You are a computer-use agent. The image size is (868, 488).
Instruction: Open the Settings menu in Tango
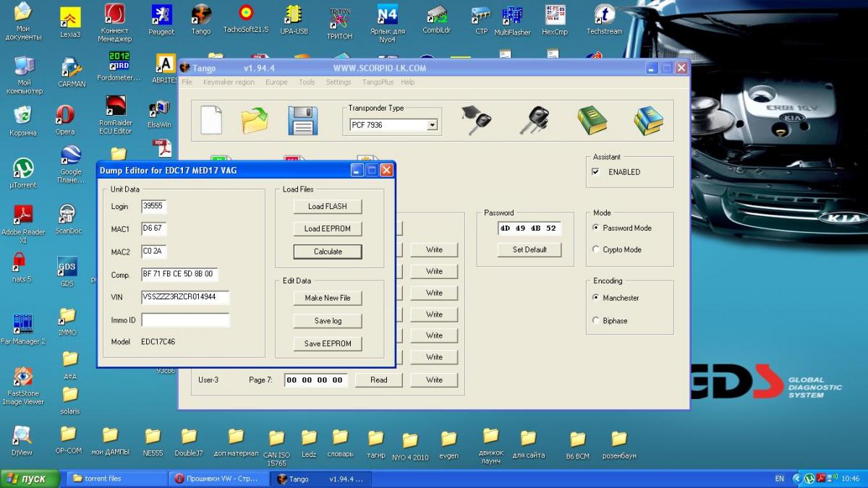[x=339, y=82]
